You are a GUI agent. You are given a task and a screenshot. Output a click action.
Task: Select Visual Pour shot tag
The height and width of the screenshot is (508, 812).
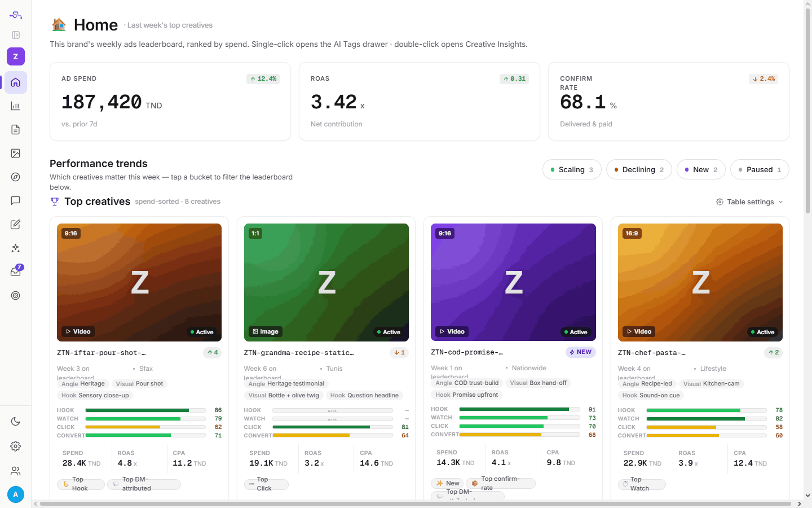click(x=139, y=384)
